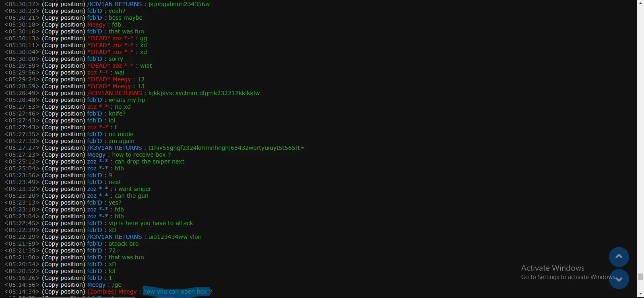Image resolution: width=644 pixels, height=298 pixels.
Task: Click the round scroll-to-bottom arrow button
Action: 619,279
